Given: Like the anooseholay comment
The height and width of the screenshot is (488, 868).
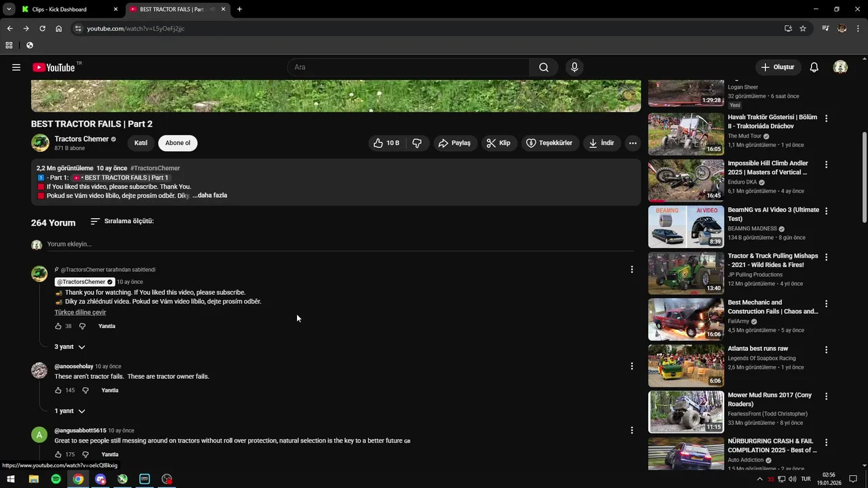Looking at the screenshot, I should [58, 390].
